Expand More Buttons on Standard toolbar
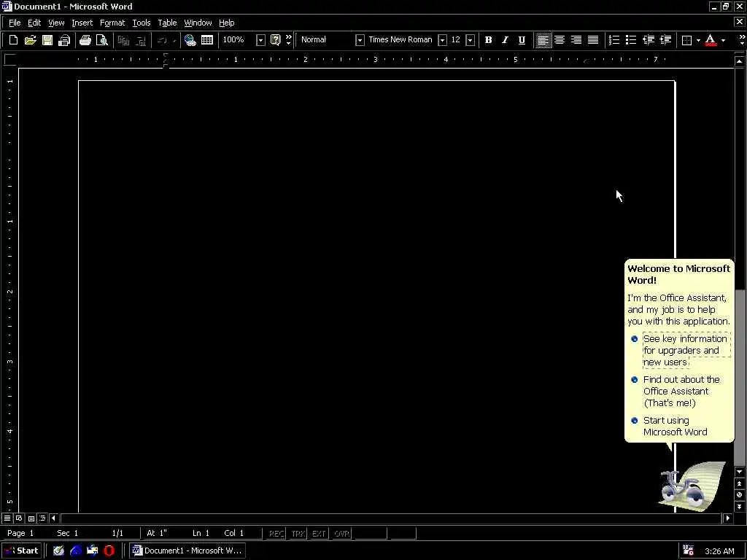Screen dimensions: 747x560 click(x=288, y=40)
